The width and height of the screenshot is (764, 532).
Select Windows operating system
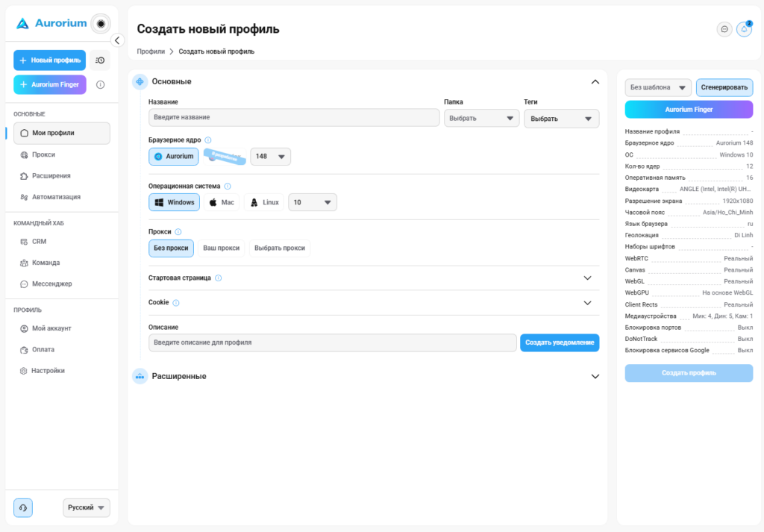(x=174, y=202)
